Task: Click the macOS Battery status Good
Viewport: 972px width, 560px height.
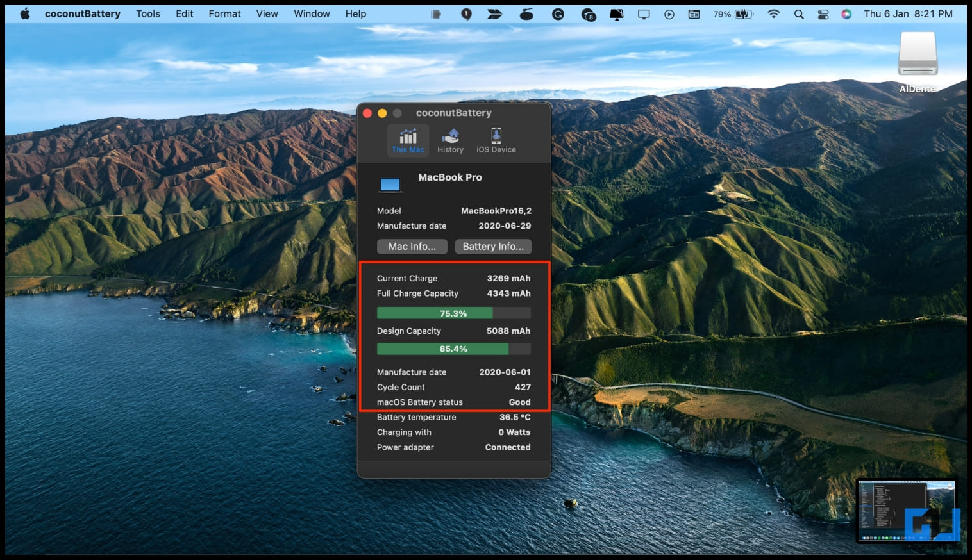Action: [x=519, y=402]
